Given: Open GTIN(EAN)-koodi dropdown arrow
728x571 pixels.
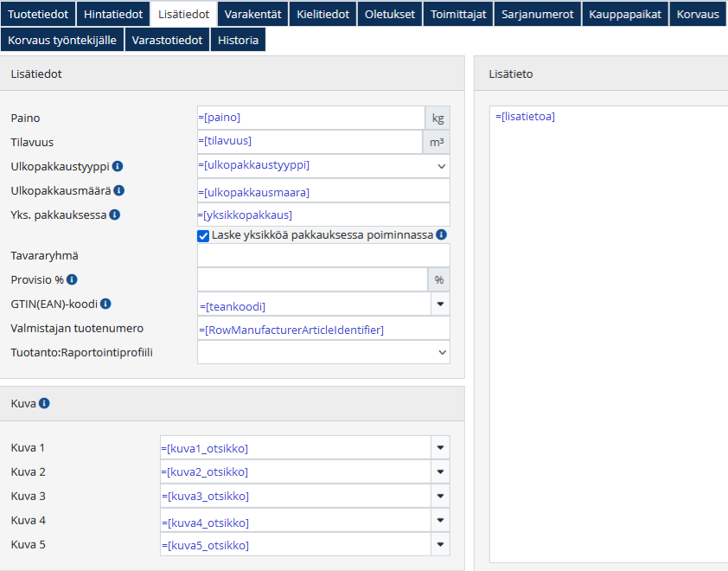Looking at the screenshot, I should coord(440,305).
